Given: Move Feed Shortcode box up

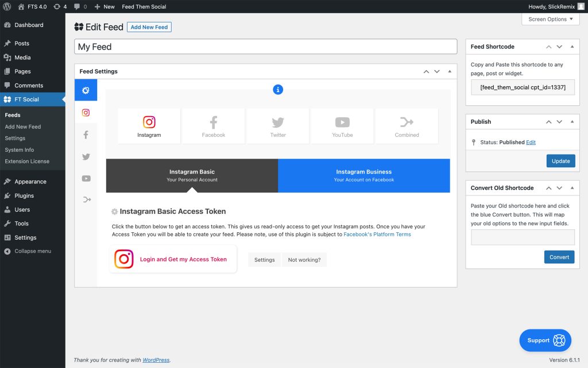Looking at the screenshot, I should click(548, 47).
